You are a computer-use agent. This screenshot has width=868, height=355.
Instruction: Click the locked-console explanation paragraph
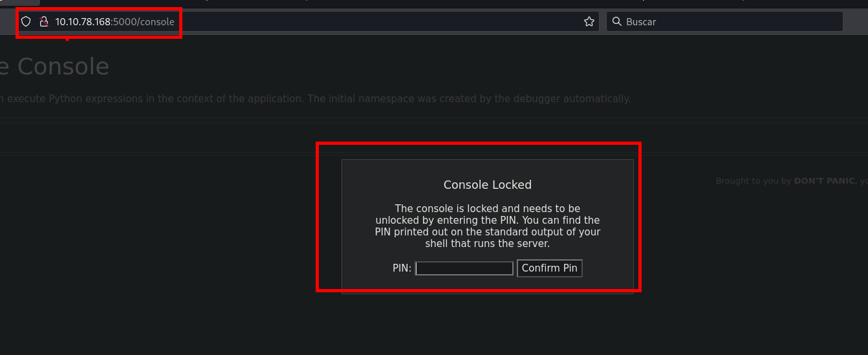point(487,226)
